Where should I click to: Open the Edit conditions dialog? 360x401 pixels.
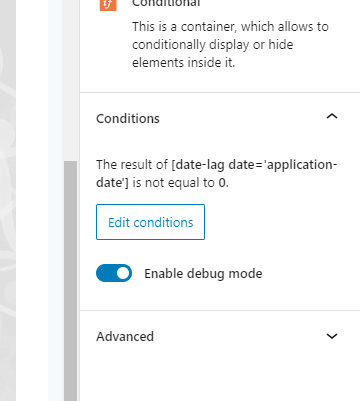tap(150, 222)
